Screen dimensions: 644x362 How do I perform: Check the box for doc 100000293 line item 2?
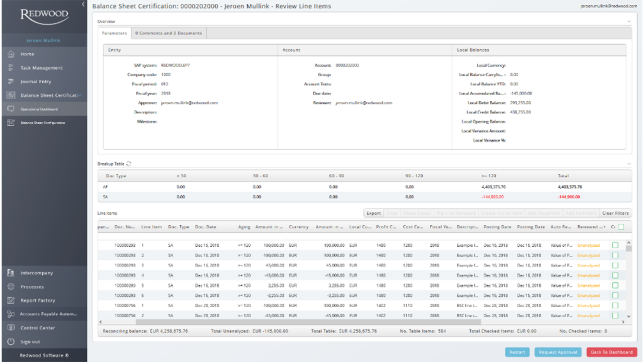(x=615, y=255)
